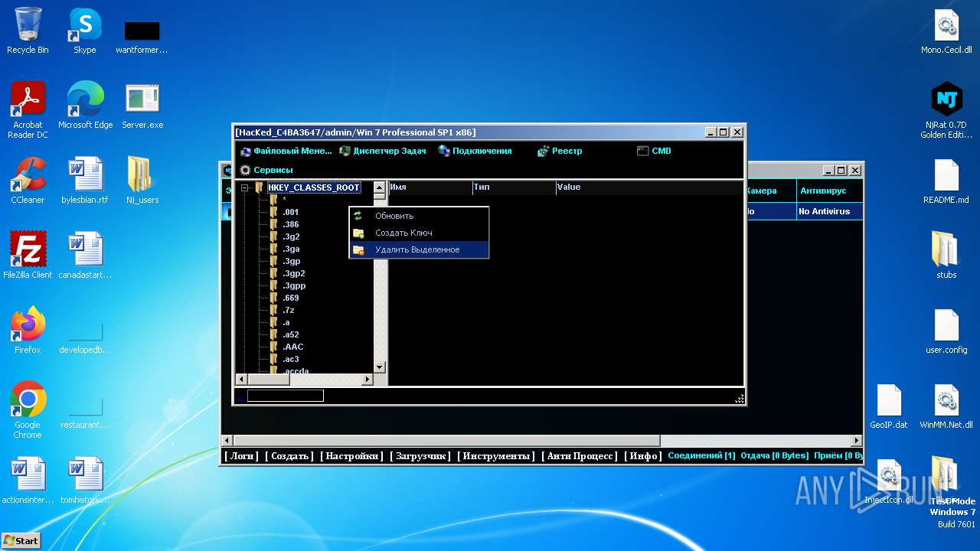
Task: Launch FileZilla Client shortcut
Action: click(28, 256)
